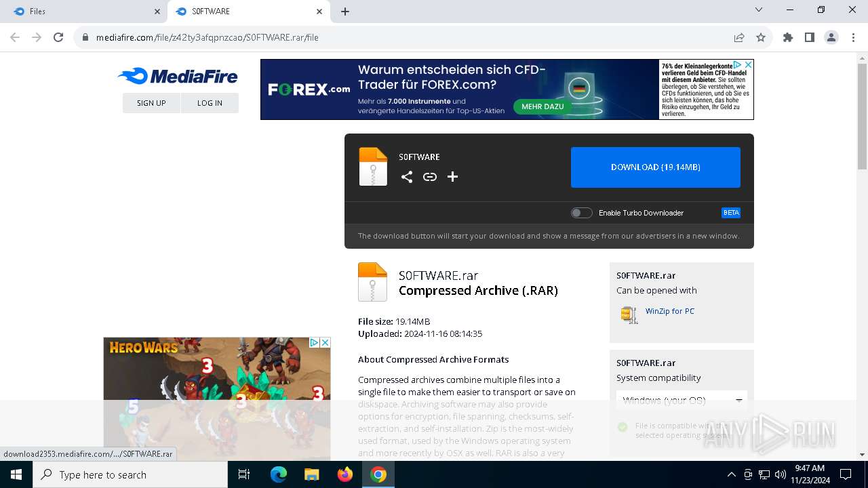
Task: Launch Microsoft Edge from taskbar
Action: click(279, 474)
